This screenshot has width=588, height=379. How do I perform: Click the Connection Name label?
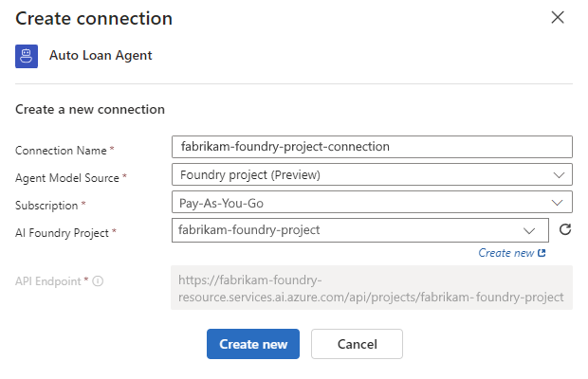point(61,151)
